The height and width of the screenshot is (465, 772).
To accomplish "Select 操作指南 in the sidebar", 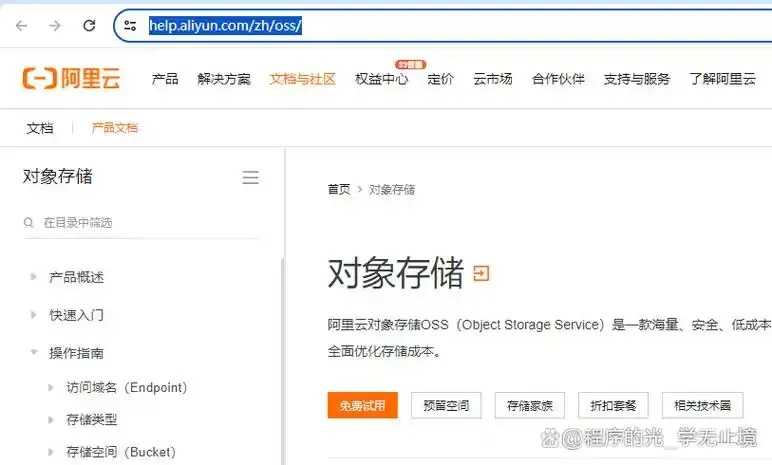I will tap(76, 353).
